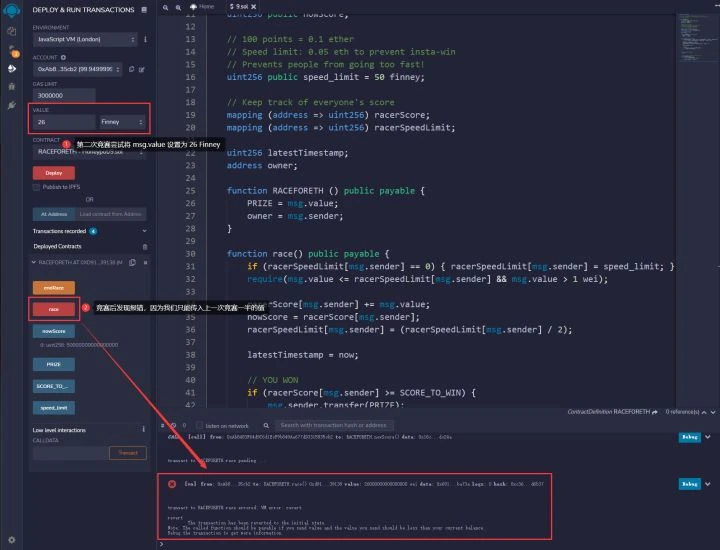720x550 pixels.
Task: Open the Settings gear icon
Action: coord(11,540)
